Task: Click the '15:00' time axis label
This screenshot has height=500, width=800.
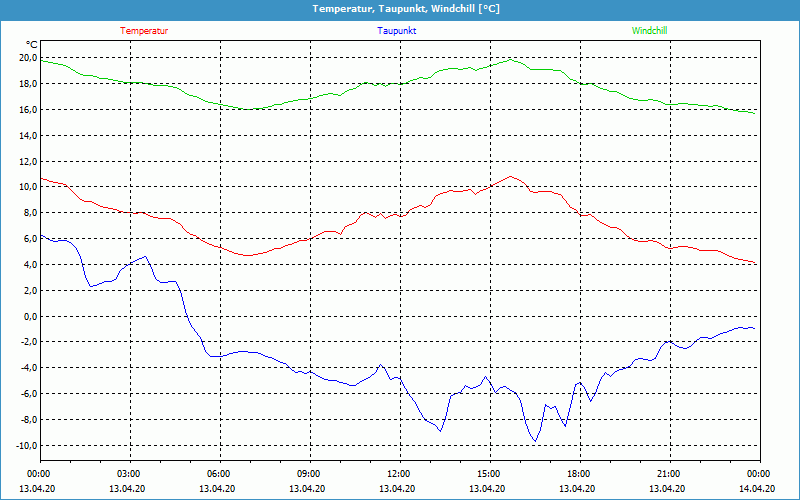Action: [x=490, y=474]
